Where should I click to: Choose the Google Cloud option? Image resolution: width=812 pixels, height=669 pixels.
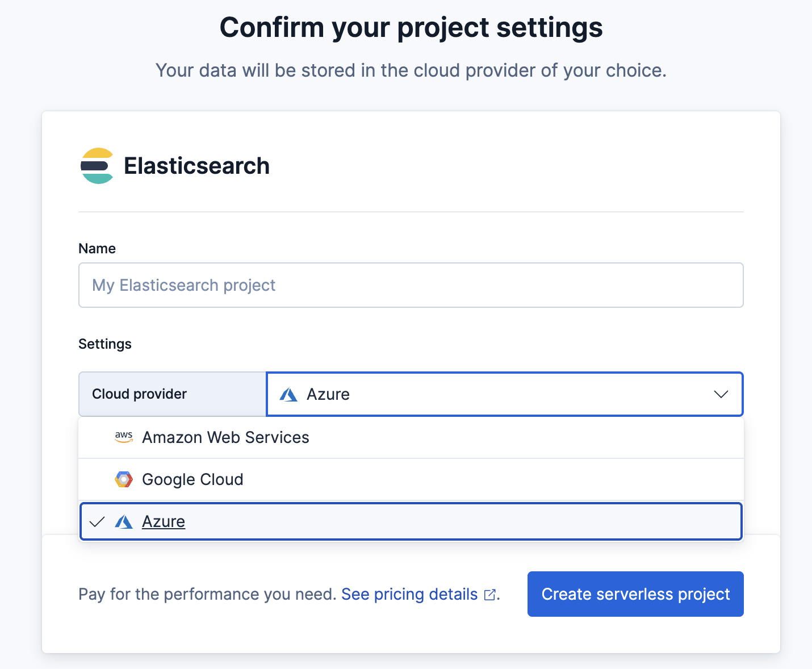192,479
